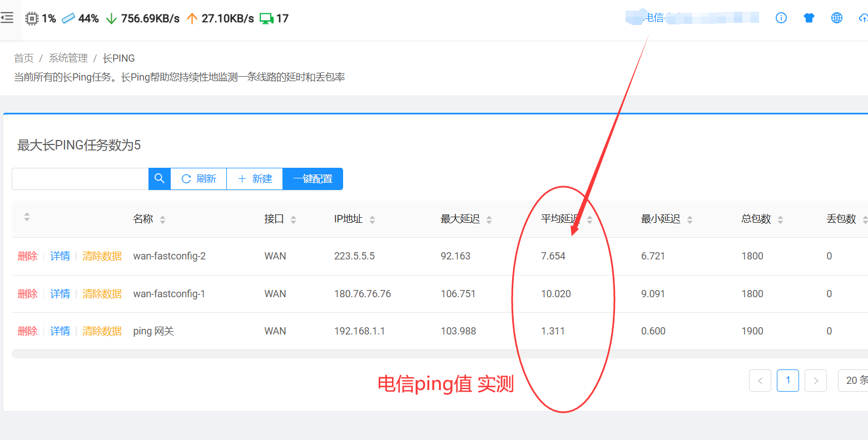Delete the wan-fastconfig-2 task
The height and width of the screenshot is (440, 868).
(28, 256)
